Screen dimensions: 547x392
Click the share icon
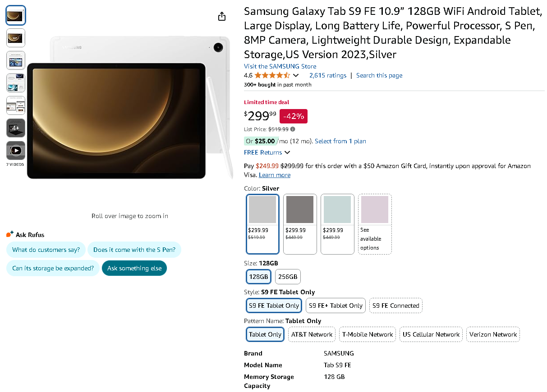pyautogui.click(x=221, y=16)
